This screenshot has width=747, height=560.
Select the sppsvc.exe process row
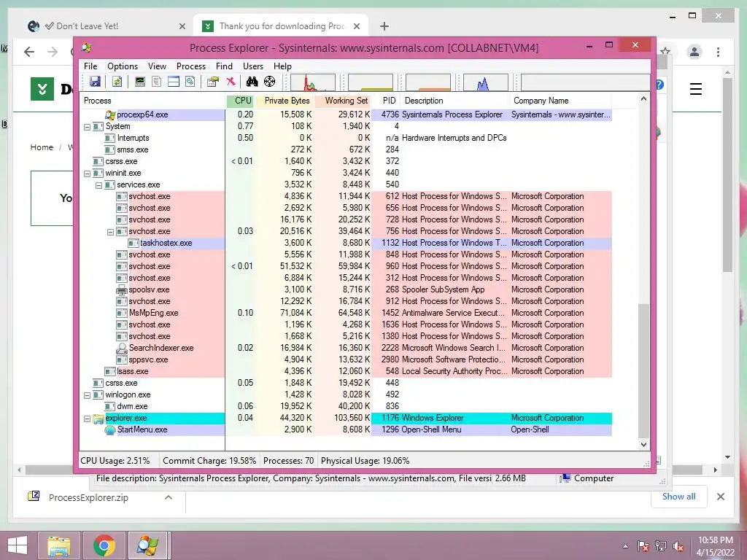(347, 359)
